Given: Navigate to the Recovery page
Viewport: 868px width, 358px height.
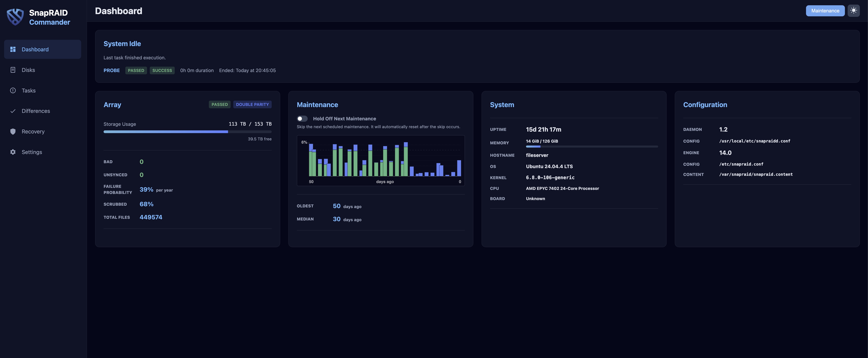Looking at the screenshot, I should [33, 131].
